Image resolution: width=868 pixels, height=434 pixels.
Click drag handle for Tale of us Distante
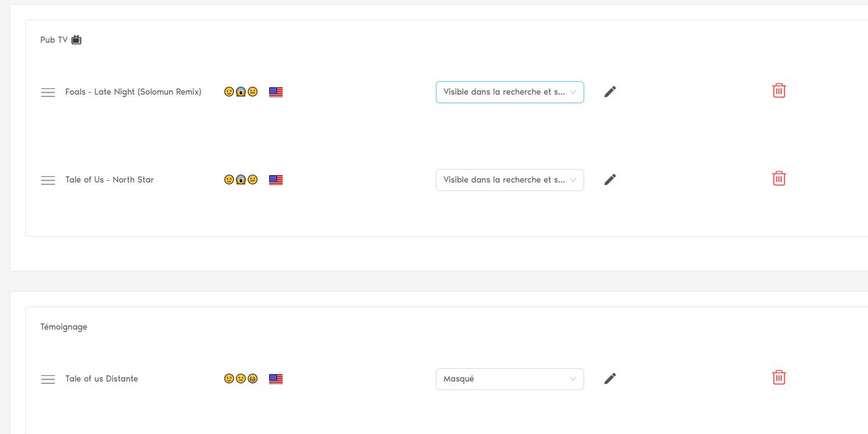(48, 379)
